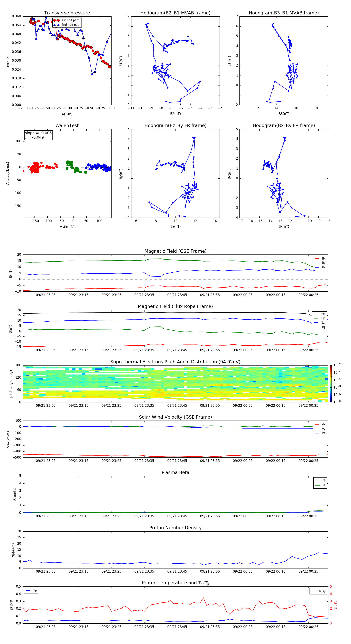The width and height of the screenshot is (351, 644).
Task: Click '09/21 23:35' tick under GSE magnetic field
Action: click(144, 295)
